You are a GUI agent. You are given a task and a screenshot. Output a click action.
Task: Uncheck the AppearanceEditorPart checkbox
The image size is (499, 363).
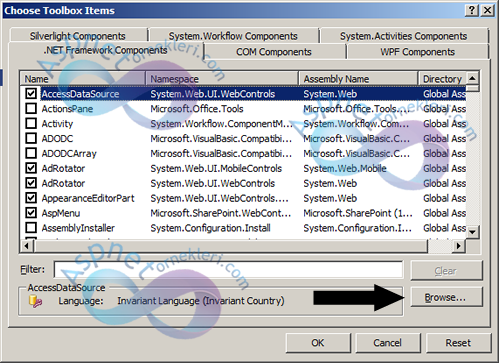pyautogui.click(x=31, y=198)
